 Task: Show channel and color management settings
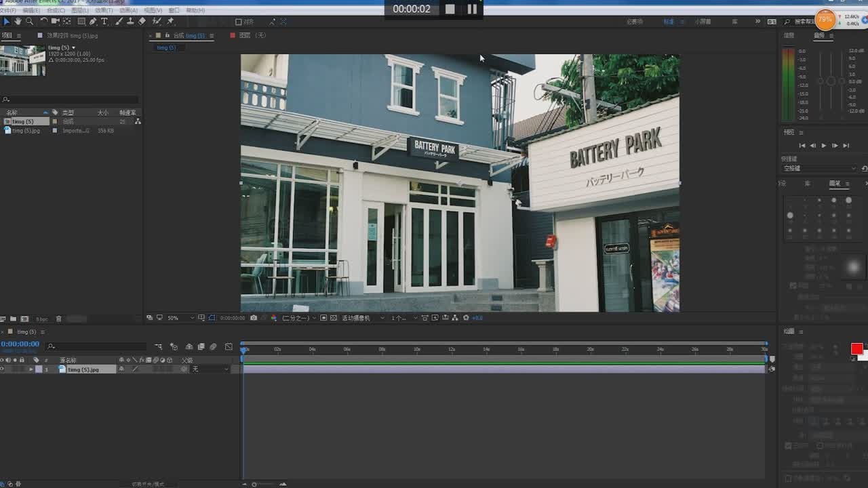274,318
